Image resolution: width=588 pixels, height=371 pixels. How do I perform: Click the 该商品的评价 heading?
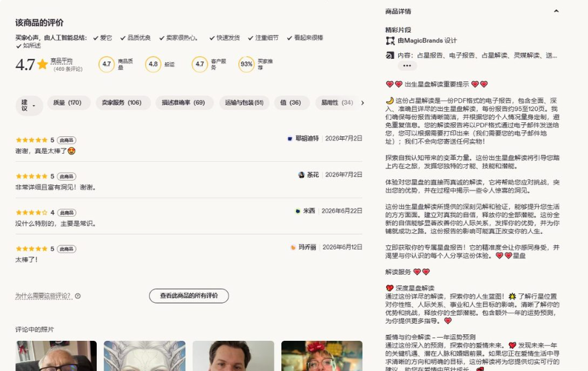39,23
